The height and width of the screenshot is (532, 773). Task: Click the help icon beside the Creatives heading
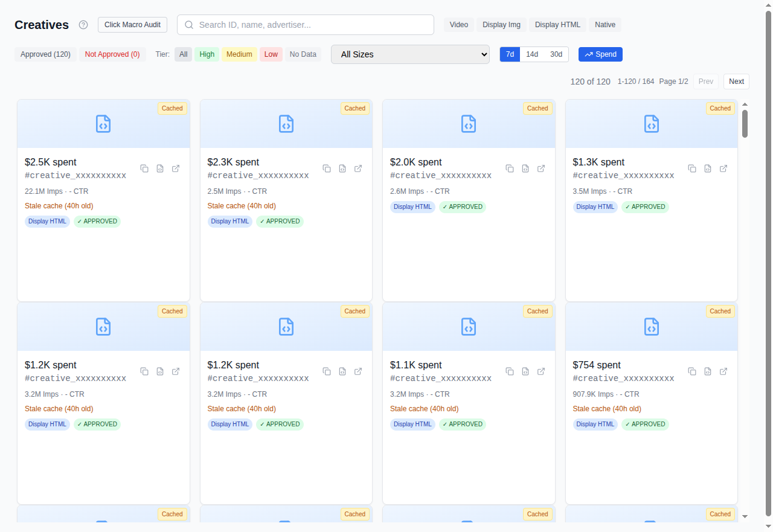point(83,25)
